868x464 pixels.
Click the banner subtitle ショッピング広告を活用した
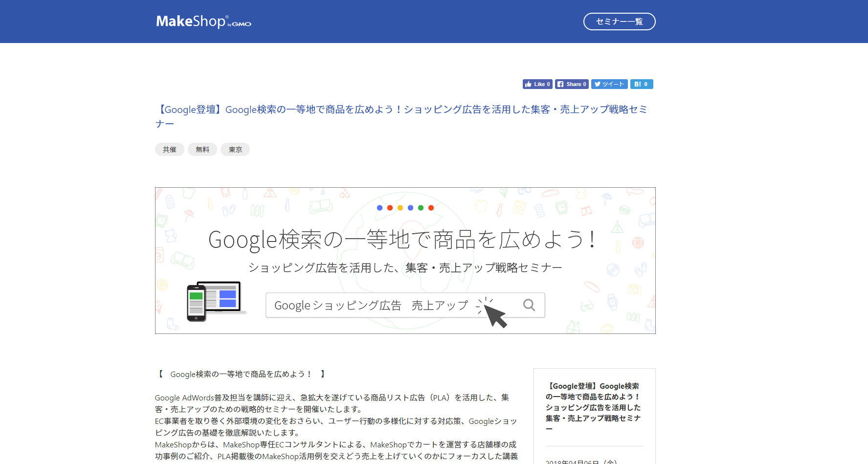[405, 268]
